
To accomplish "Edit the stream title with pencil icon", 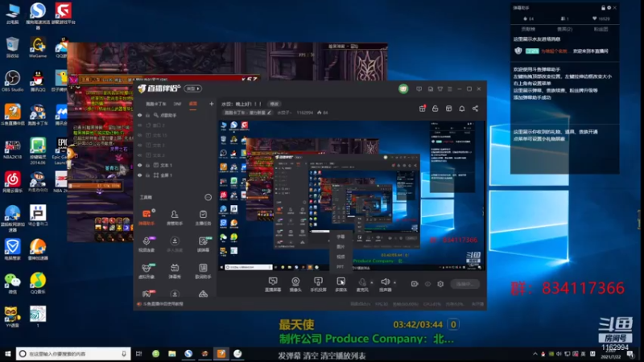I will [x=269, y=113].
